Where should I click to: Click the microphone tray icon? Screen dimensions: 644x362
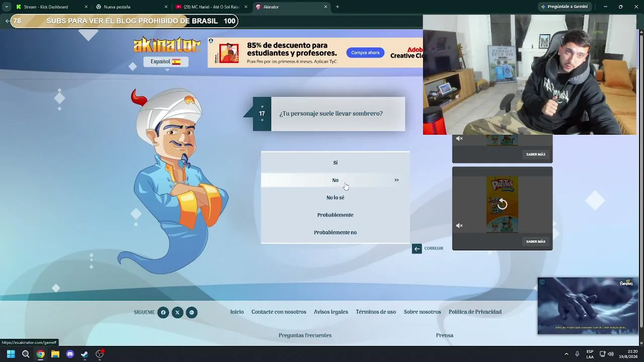[577, 354]
